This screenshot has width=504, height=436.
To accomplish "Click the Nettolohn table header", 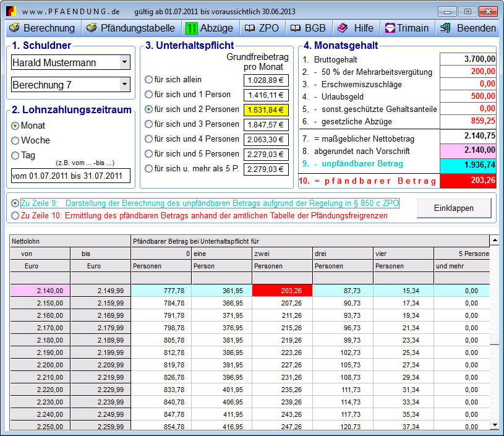I will coord(70,241).
